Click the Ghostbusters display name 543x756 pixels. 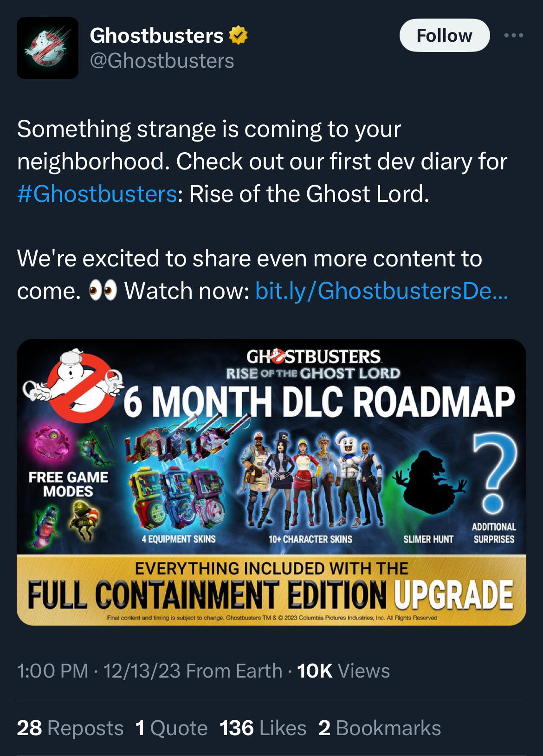pos(156,35)
